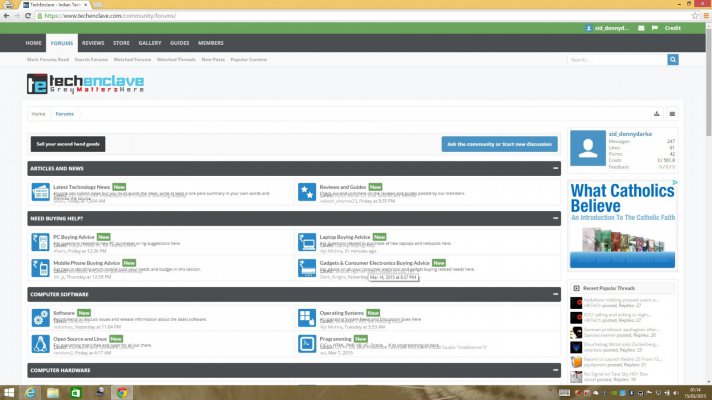
Task: Open the Guides navigation tab
Action: [179, 43]
